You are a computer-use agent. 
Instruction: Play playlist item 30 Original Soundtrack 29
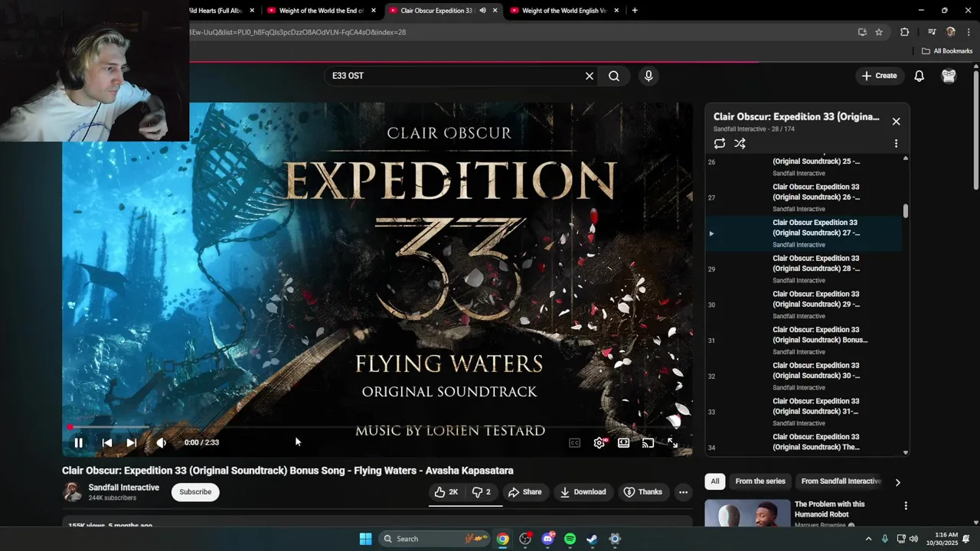pyautogui.click(x=803, y=305)
